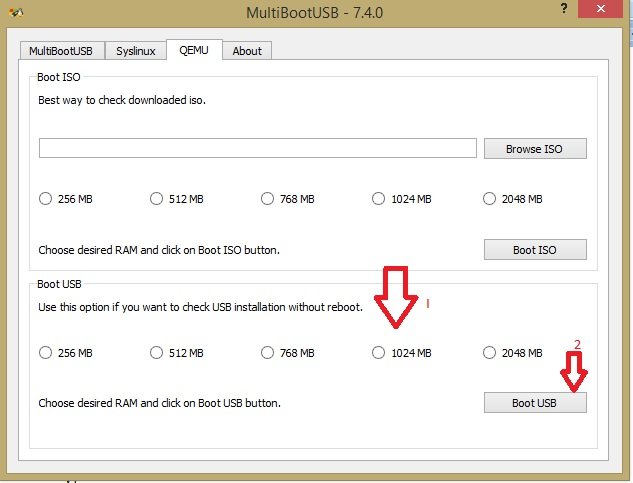The height and width of the screenshot is (483, 633).
Task: Select 2048 MB RAM for Boot ISO
Action: pos(513,199)
